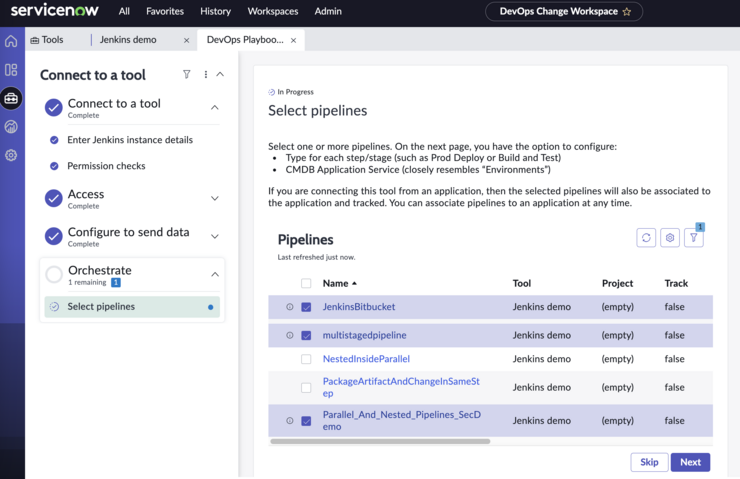Image resolution: width=740 pixels, height=479 pixels.
Task: Click the Name column sort arrow
Action: click(354, 283)
